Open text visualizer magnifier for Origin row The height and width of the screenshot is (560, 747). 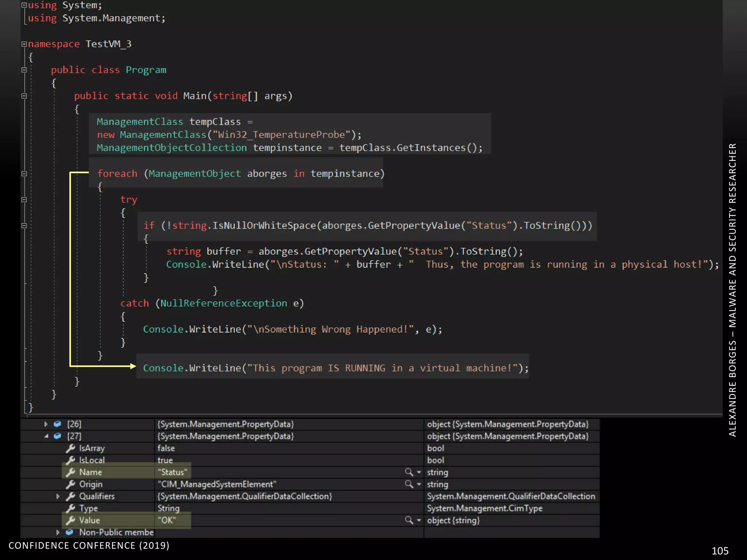click(x=409, y=484)
